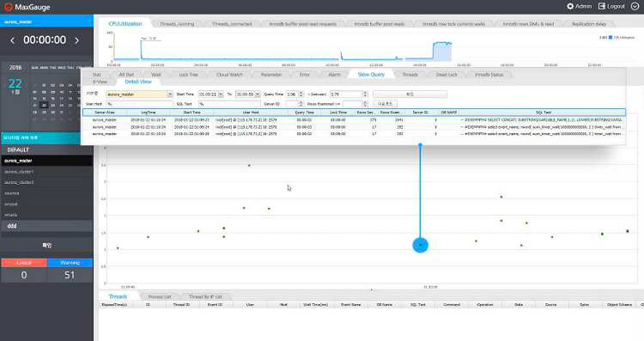Select xmaria in the server list
This screenshot has width=644, height=341.
[x=47, y=215]
